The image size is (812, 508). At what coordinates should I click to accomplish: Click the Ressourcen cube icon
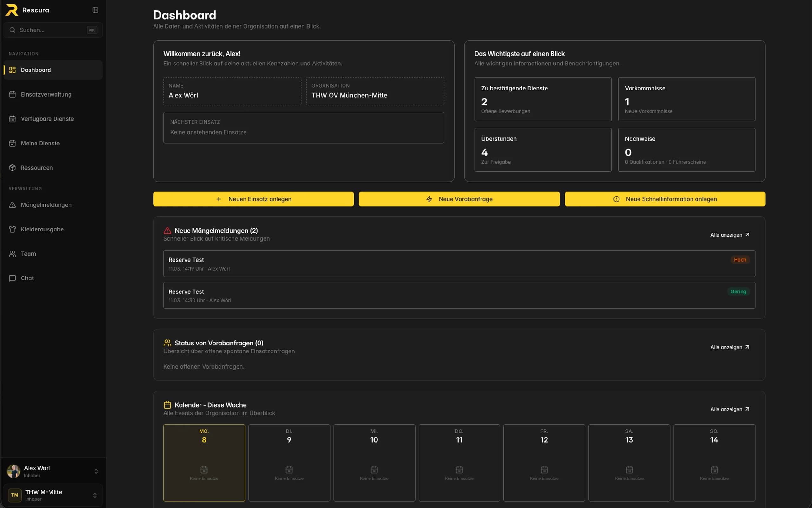pyautogui.click(x=12, y=168)
